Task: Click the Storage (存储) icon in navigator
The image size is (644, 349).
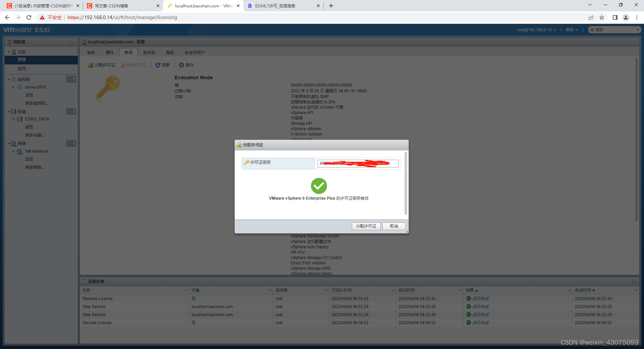Action: coord(14,111)
